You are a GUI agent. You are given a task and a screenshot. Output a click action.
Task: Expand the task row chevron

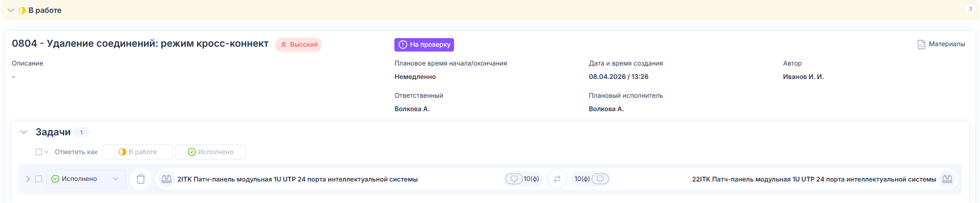(x=28, y=179)
